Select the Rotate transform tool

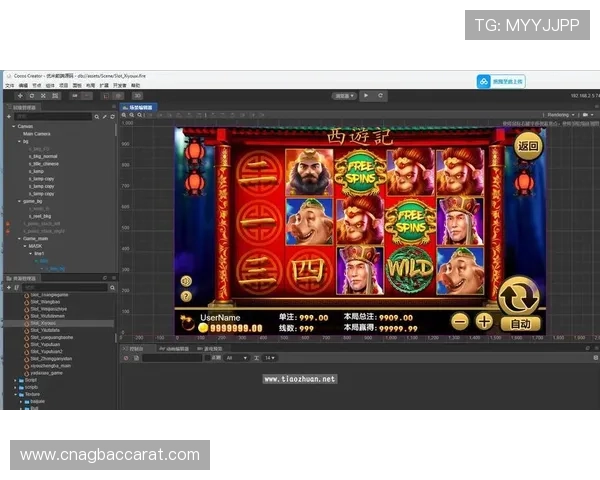tap(32, 96)
